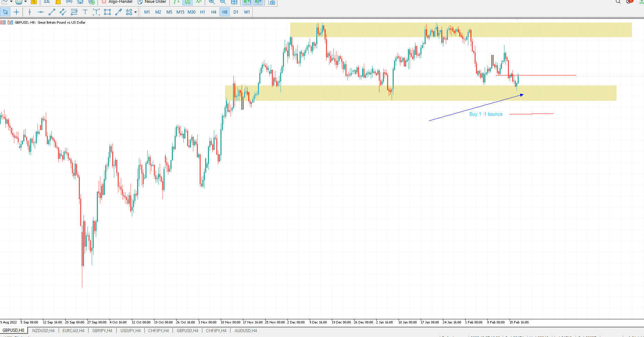Select the vertical line drawing tool
This screenshot has width=644, height=337.
coord(30,12)
